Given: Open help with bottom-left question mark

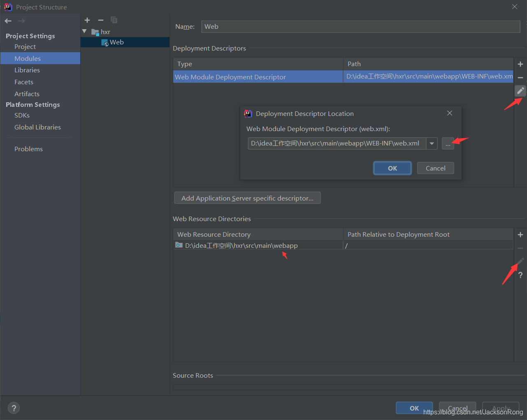Looking at the screenshot, I should pyautogui.click(x=14, y=408).
